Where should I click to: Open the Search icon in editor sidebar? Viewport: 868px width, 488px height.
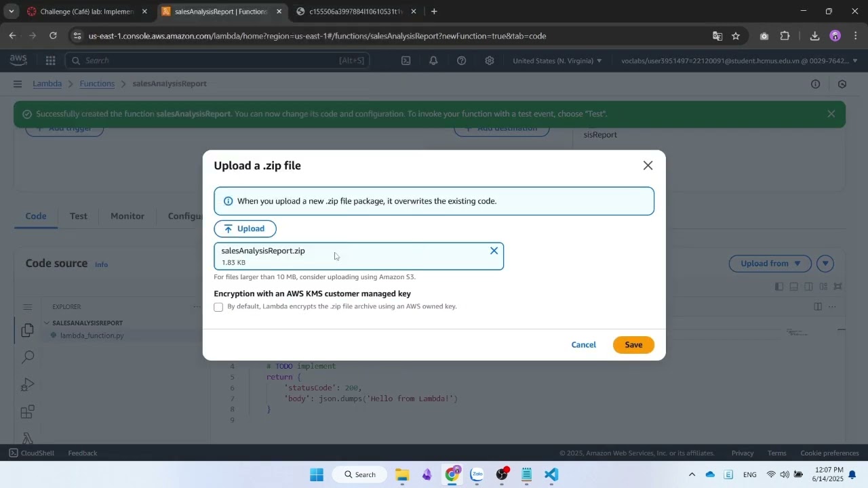[28, 357]
